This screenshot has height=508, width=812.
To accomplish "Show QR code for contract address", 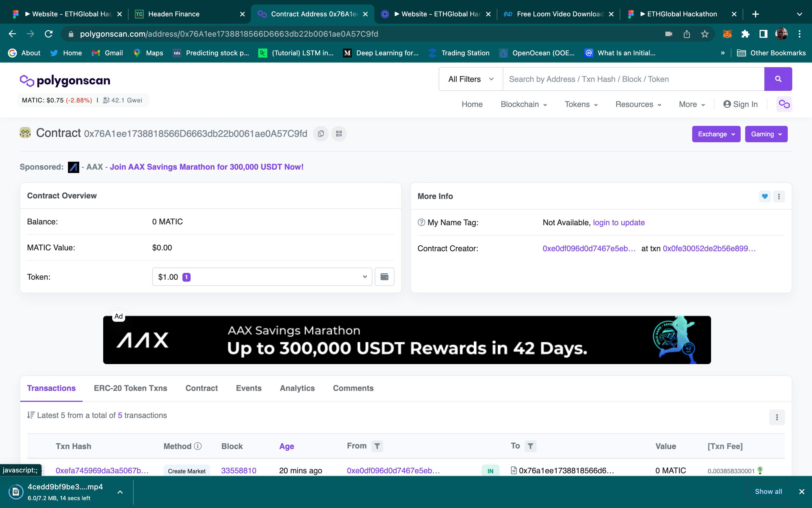I will 339,134.
